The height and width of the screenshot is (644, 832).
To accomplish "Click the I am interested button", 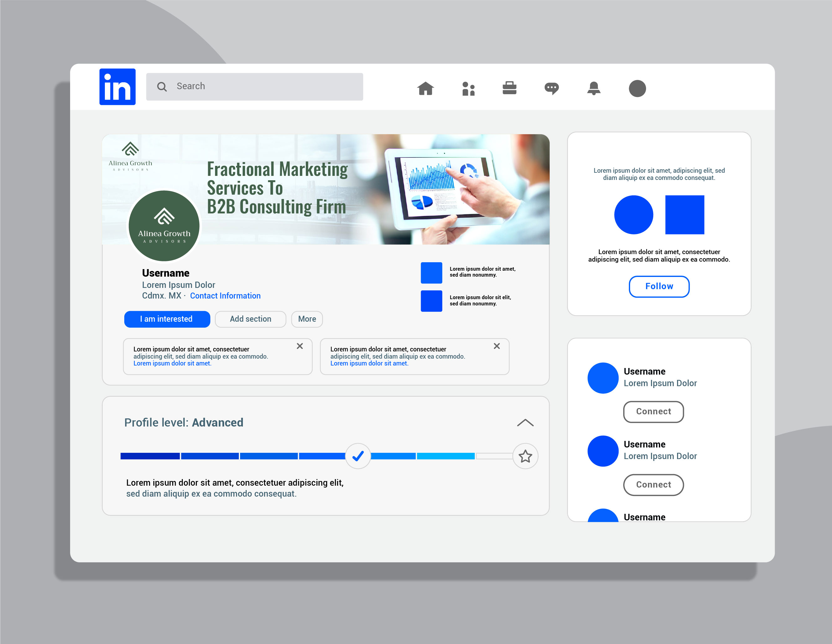I will coord(167,319).
